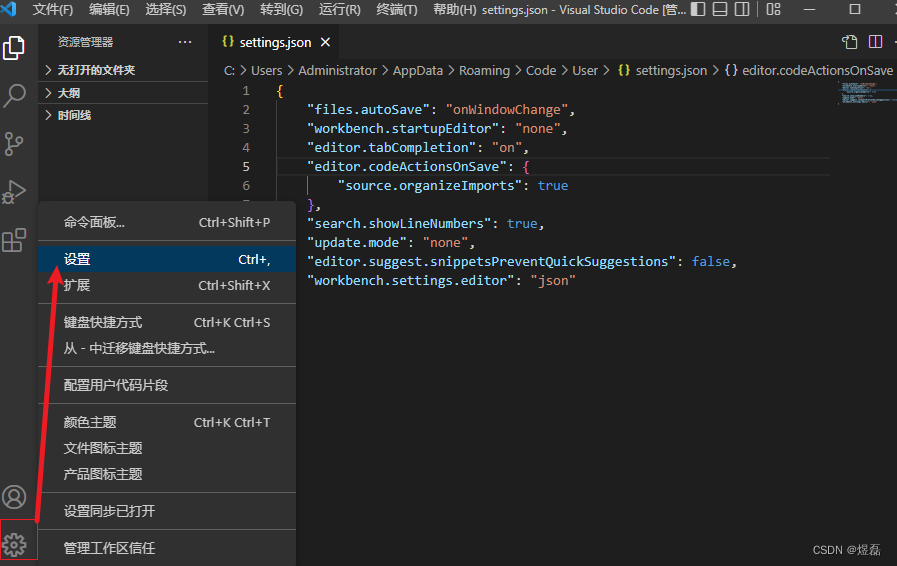This screenshot has height=566, width=897.
Task: Open the 编辑(E) menu
Action: pyautogui.click(x=109, y=10)
